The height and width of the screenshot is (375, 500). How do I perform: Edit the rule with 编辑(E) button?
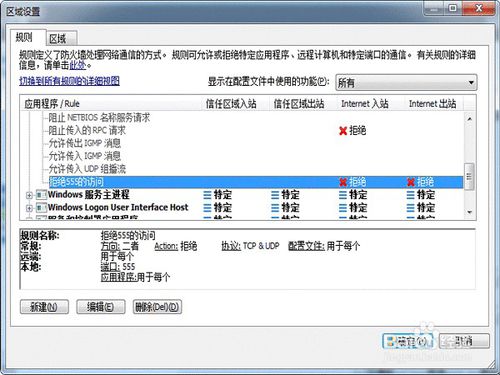[x=101, y=307]
